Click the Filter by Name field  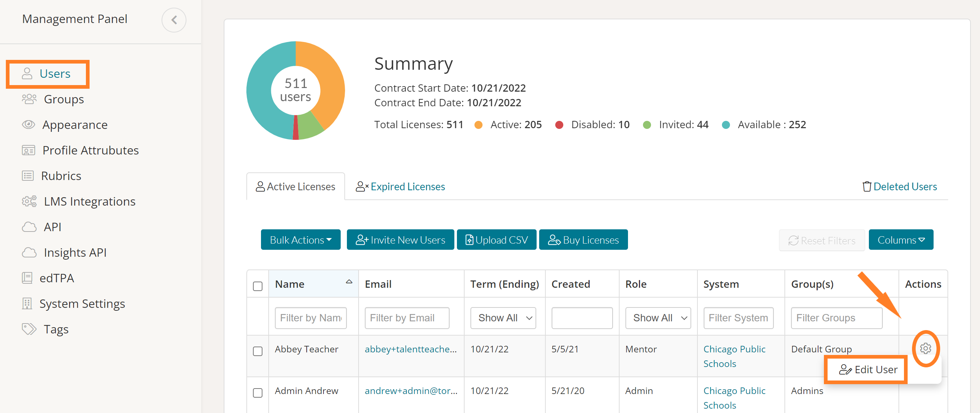(x=310, y=318)
